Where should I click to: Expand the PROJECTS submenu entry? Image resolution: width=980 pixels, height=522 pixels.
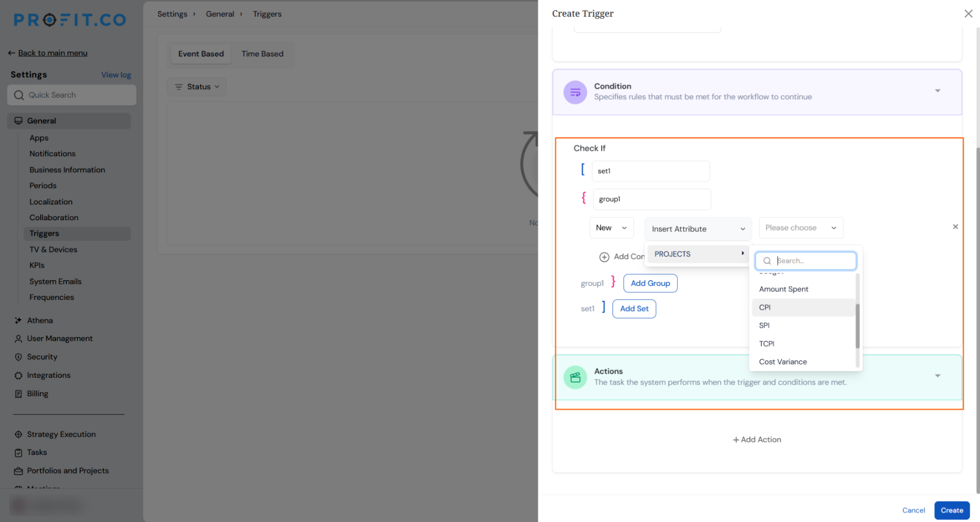(698, 254)
